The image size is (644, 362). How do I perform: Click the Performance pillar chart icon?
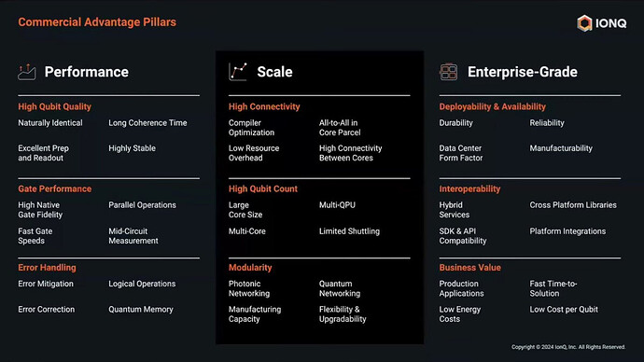[x=27, y=72]
